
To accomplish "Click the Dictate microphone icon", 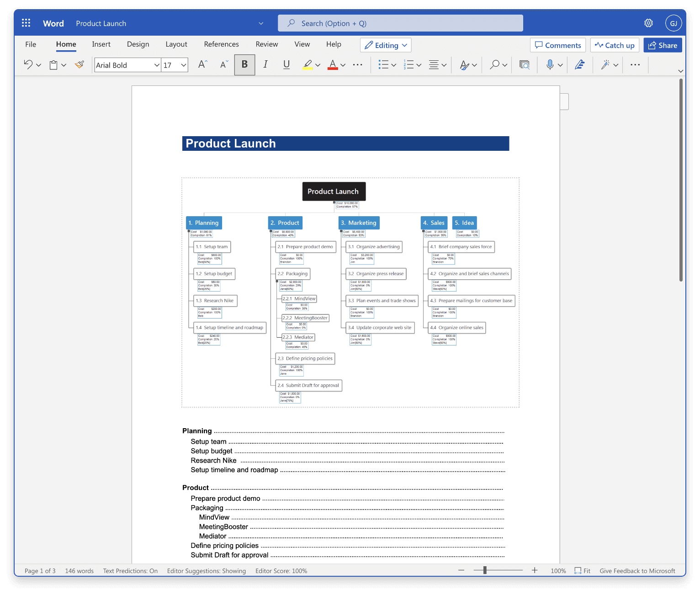I will click(550, 65).
